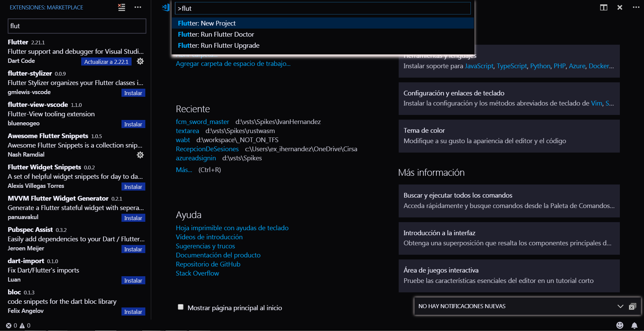Open Introducción a la interfaz card

(509, 238)
